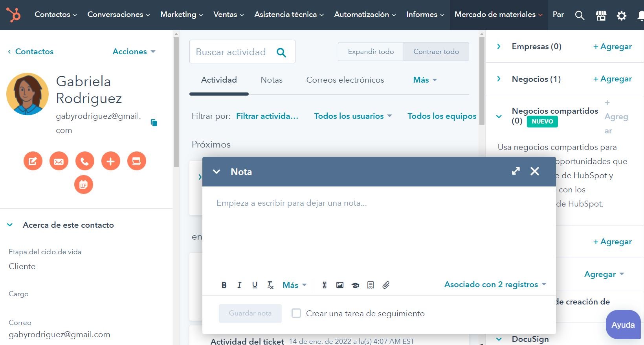
Task: Open the Más tab dropdown
Action: point(425,80)
